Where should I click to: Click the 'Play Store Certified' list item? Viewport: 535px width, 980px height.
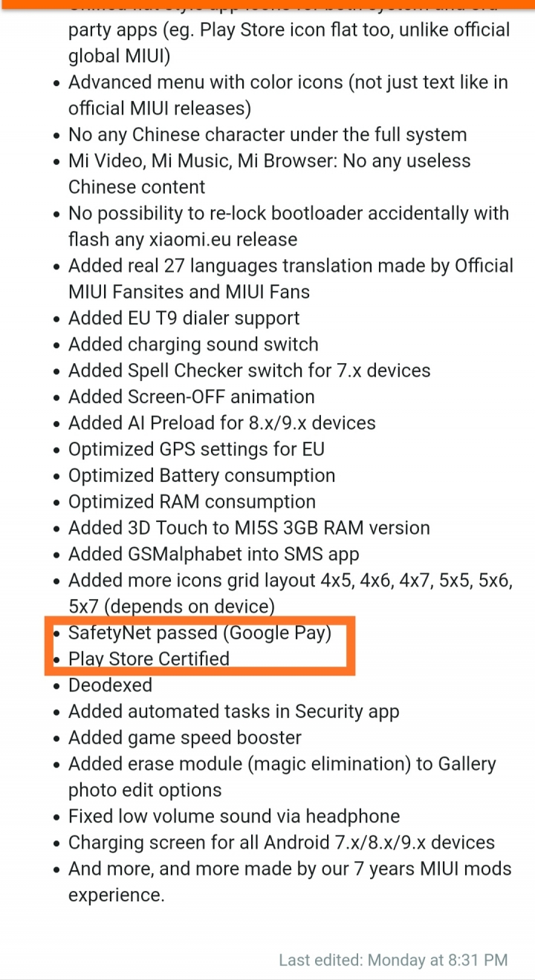pos(149,659)
